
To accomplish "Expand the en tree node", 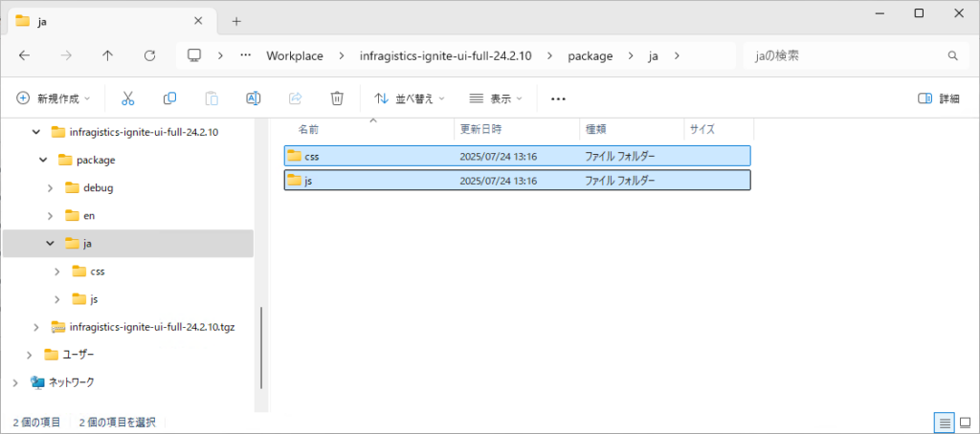I will (x=50, y=215).
